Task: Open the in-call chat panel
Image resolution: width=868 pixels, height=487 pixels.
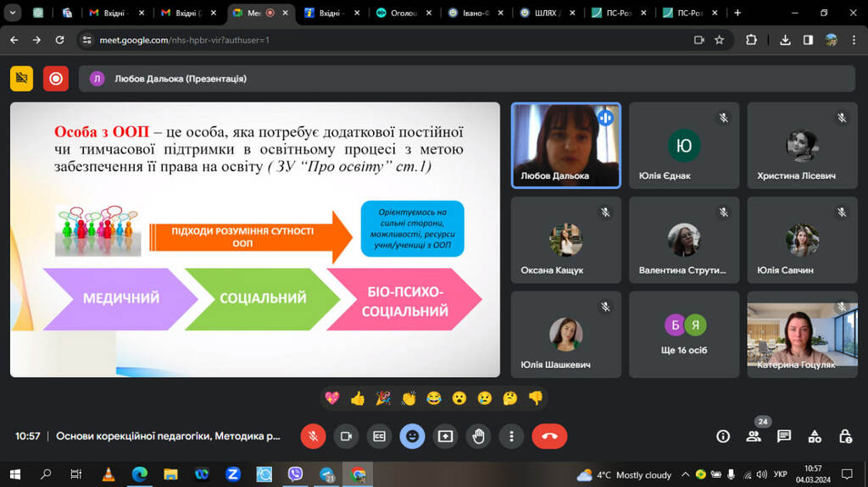Action: coord(784,436)
